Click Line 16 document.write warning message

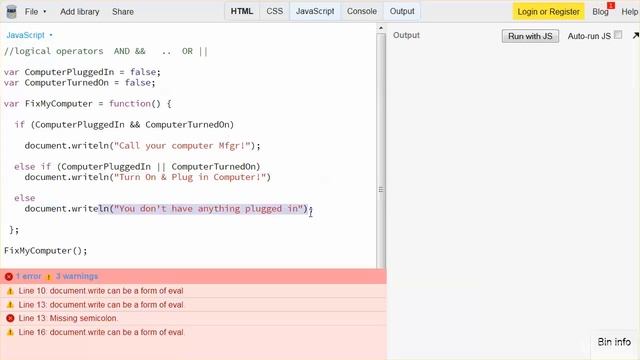pyautogui.click(x=101, y=332)
